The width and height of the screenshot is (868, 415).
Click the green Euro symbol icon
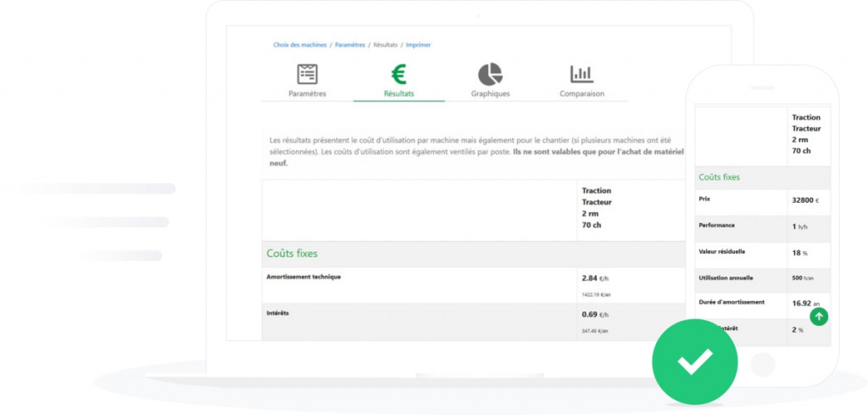pos(398,74)
